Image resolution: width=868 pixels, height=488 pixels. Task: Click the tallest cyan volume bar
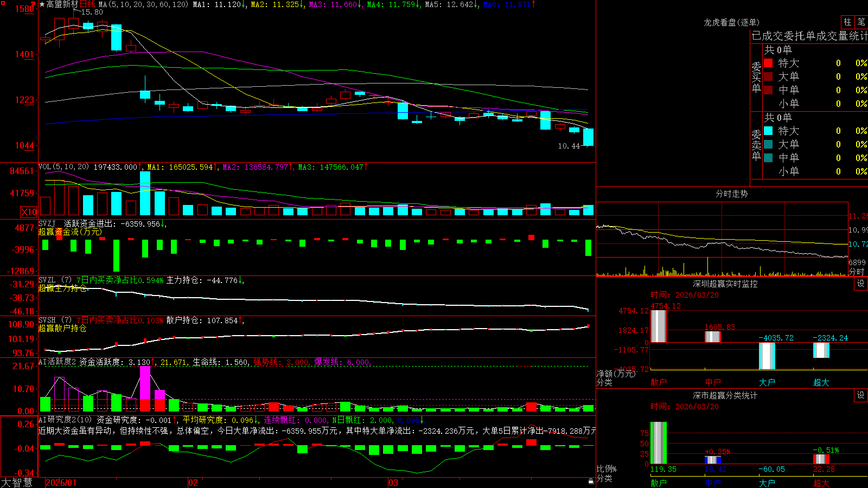145,194
